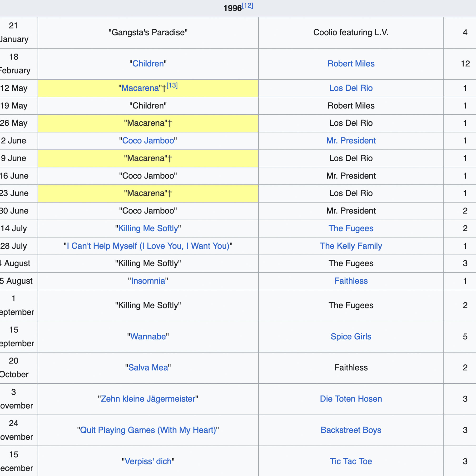Screen dimensions: 476x476
Task: Open the linked "Macarena" song title
Action: click(140, 88)
